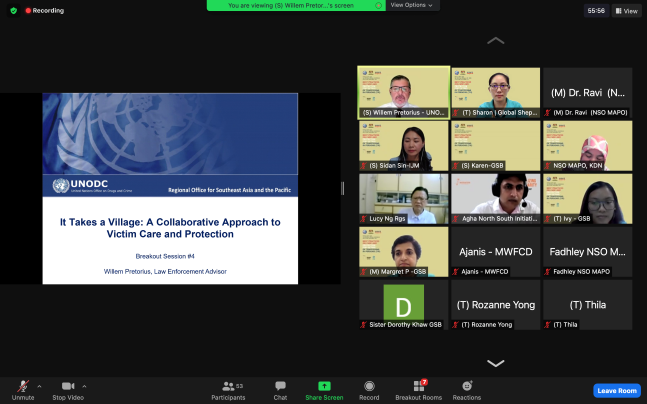The image size is (647, 404).
Task: Open the Chat window
Action: 280,388
